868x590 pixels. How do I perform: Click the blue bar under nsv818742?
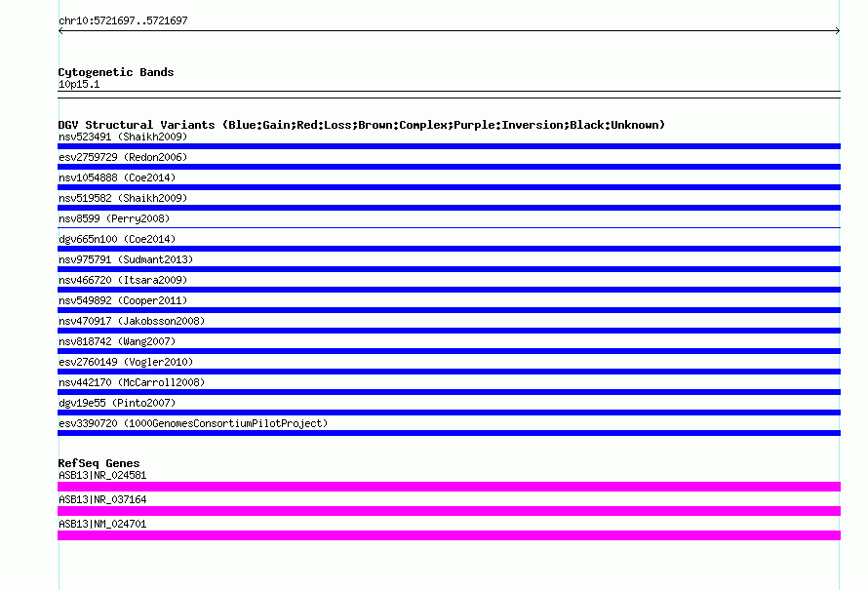(x=449, y=351)
